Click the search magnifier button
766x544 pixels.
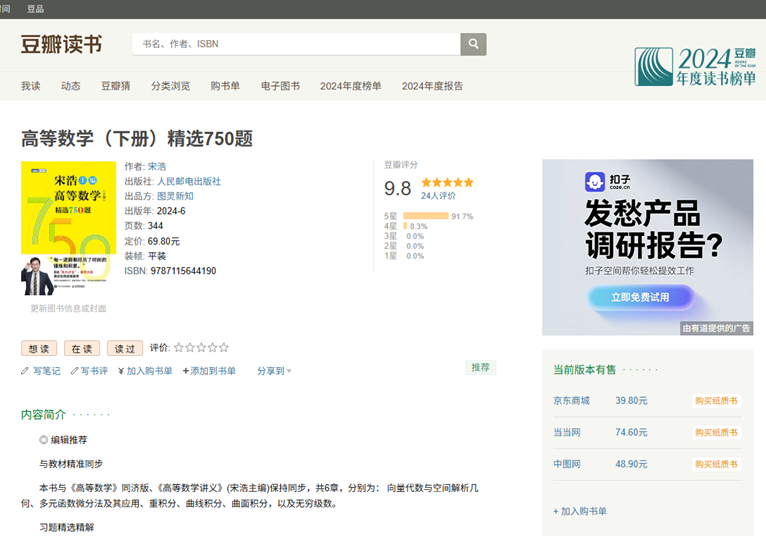click(473, 44)
